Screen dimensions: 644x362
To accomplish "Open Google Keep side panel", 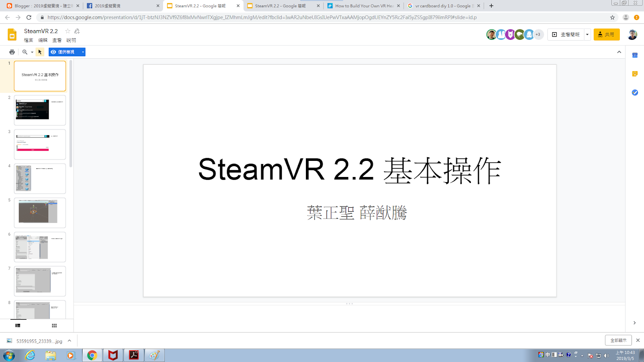I will tap(635, 74).
